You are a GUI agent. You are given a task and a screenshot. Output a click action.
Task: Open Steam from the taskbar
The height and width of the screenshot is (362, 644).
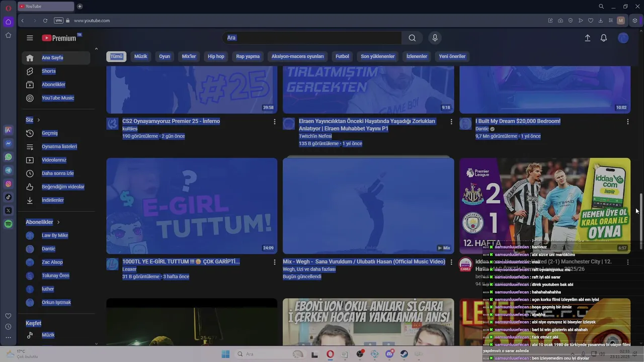coord(404,354)
